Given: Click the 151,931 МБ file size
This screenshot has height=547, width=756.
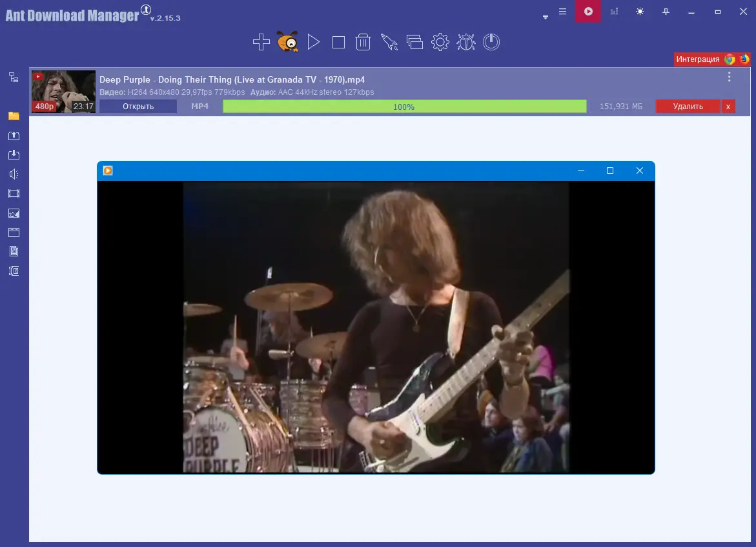Looking at the screenshot, I should [621, 107].
